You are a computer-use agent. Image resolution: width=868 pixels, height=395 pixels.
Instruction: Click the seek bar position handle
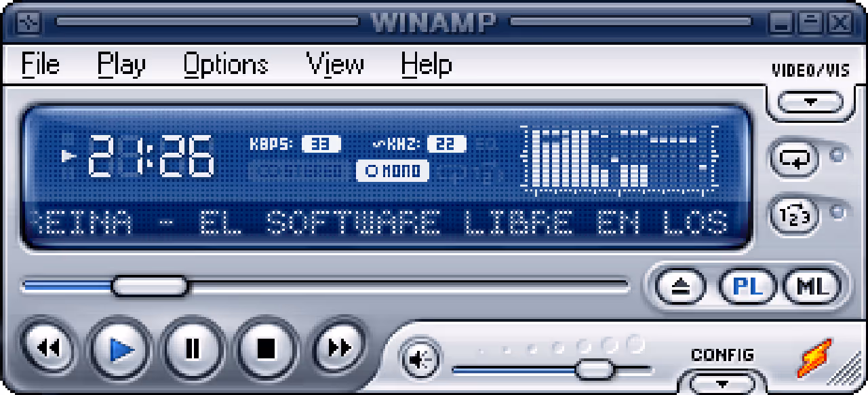tap(149, 286)
